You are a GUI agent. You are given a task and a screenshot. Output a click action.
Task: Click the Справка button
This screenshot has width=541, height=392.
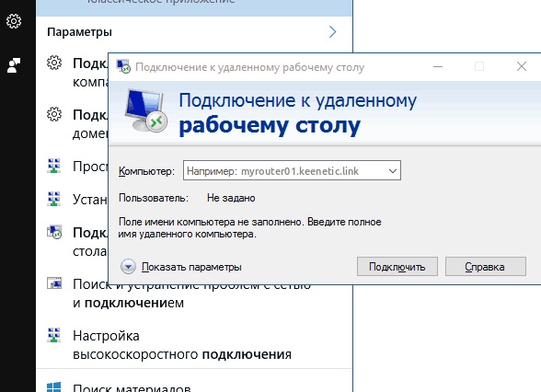pyautogui.click(x=485, y=267)
